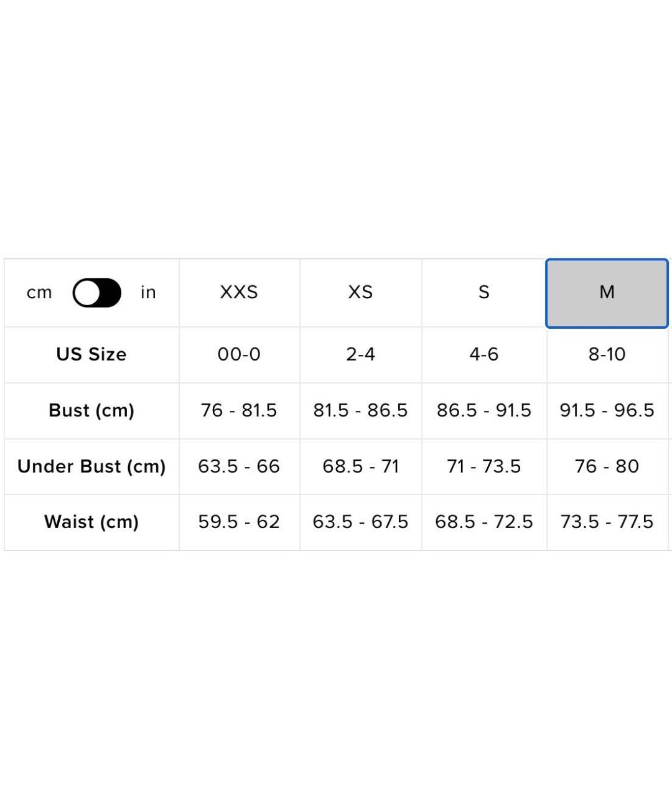Select the XXS size column header

pyautogui.click(x=239, y=293)
